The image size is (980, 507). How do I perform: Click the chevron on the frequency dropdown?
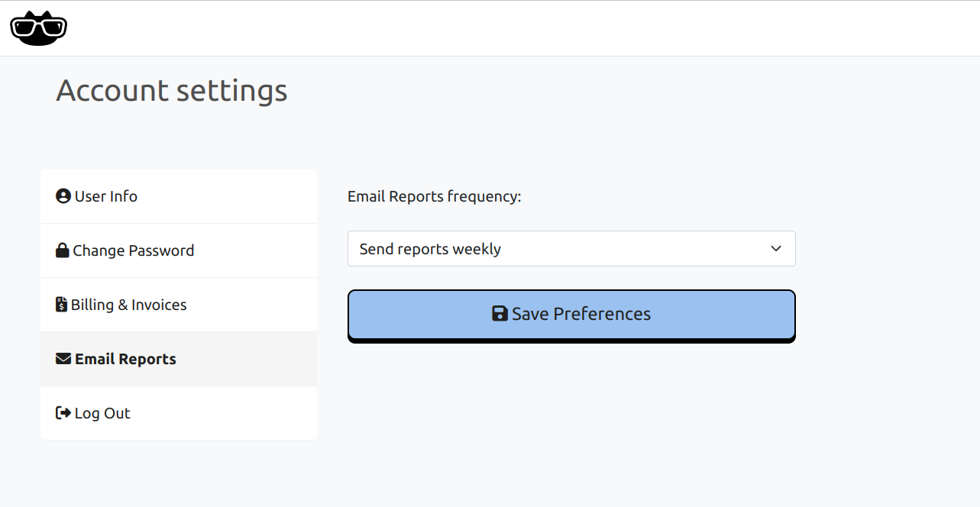coord(776,248)
